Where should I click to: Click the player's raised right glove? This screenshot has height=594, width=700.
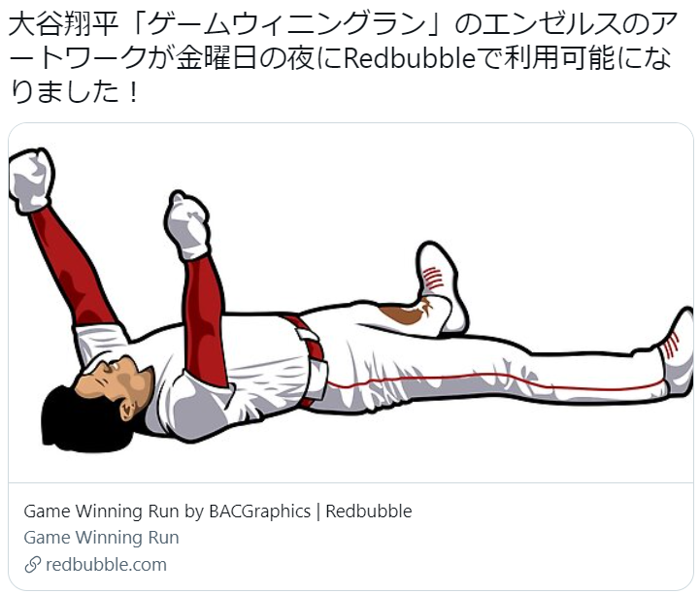point(187,225)
